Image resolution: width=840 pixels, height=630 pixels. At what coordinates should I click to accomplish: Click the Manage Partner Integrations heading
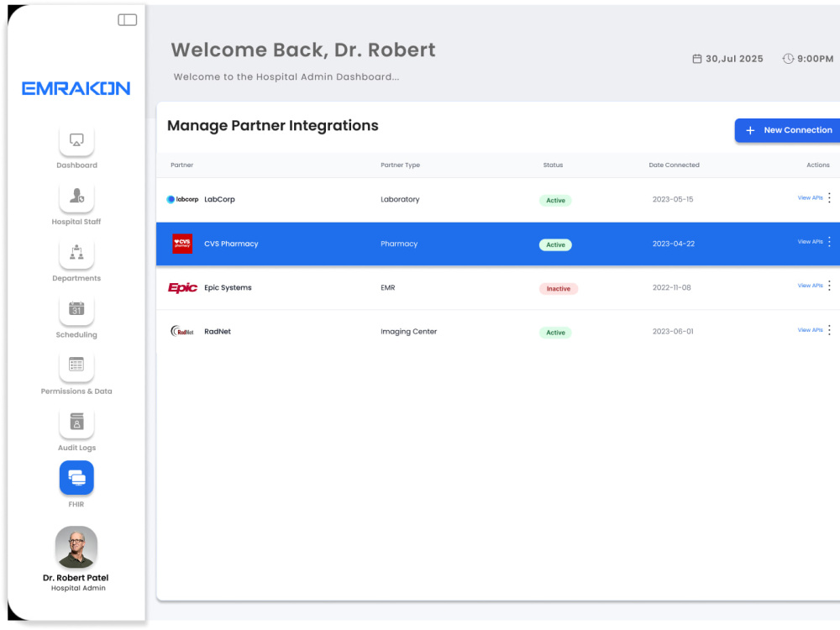273,126
